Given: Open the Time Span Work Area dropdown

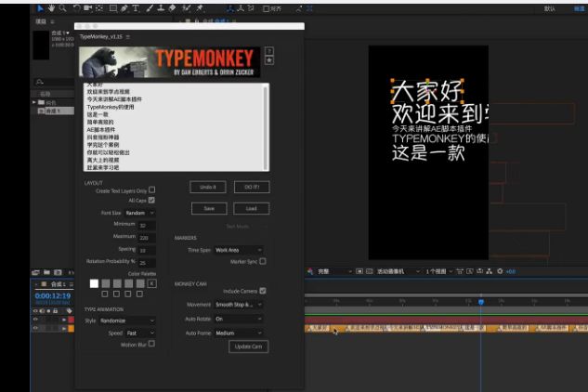Looking at the screenshot, I should click(x=239, y=250).
